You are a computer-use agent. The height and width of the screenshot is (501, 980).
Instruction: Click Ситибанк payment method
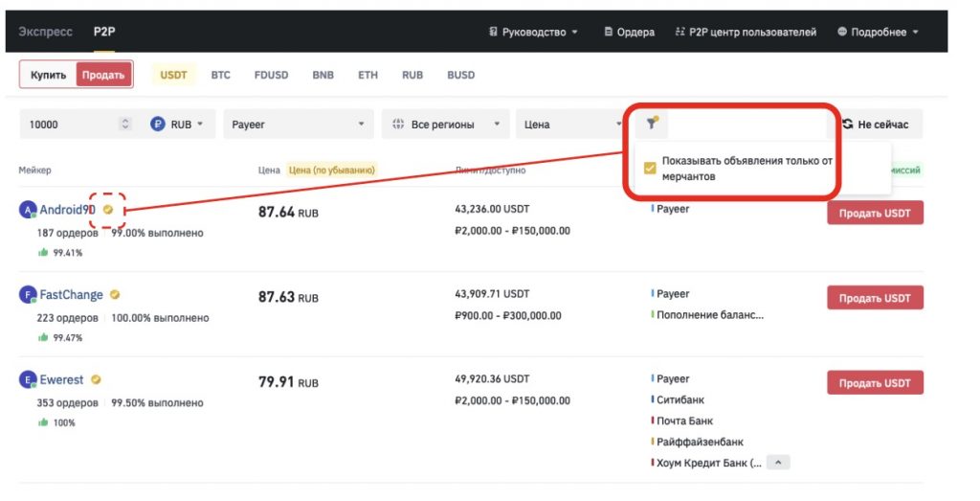(x=680, y=399)
